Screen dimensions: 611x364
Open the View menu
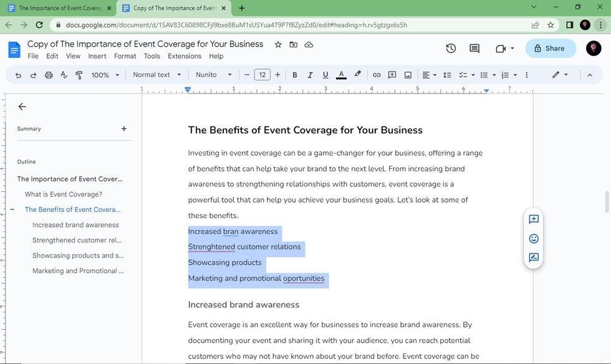[74, 56]
